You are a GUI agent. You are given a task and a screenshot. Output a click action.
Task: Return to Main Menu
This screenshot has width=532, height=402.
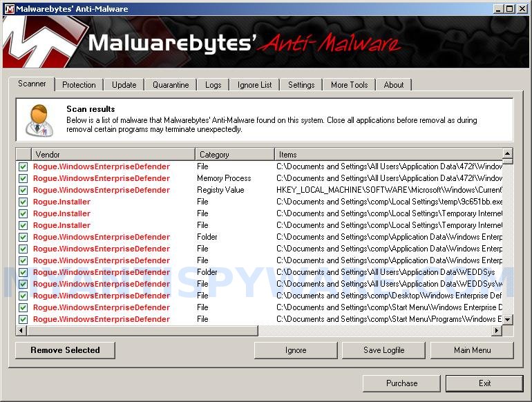click(472, 350)
